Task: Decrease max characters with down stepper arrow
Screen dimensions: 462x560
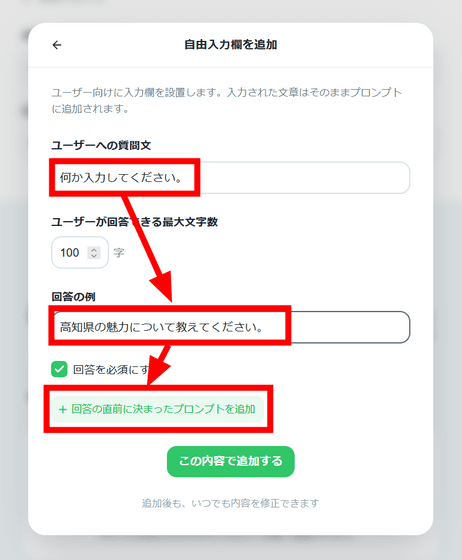Action: click(x=94, y=255)
